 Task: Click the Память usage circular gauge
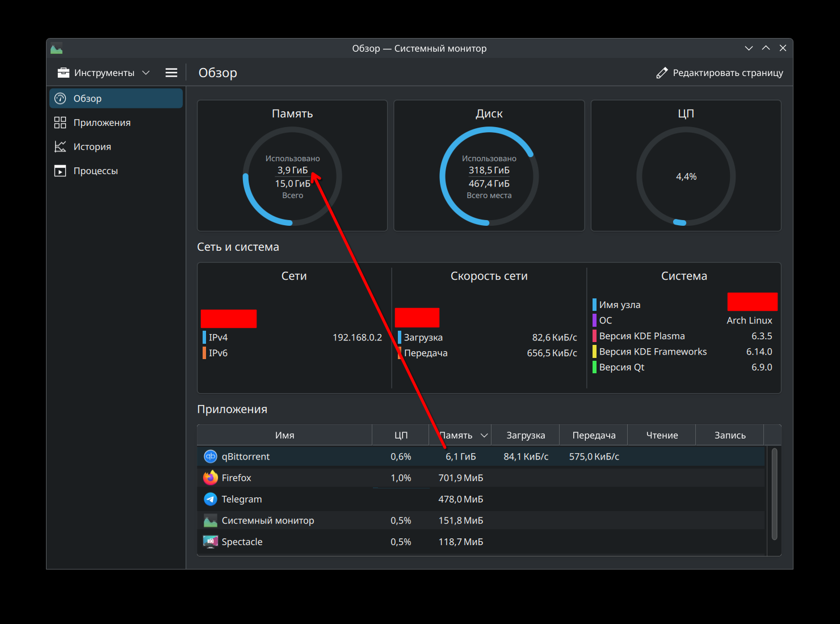click(x=292, y=176)
